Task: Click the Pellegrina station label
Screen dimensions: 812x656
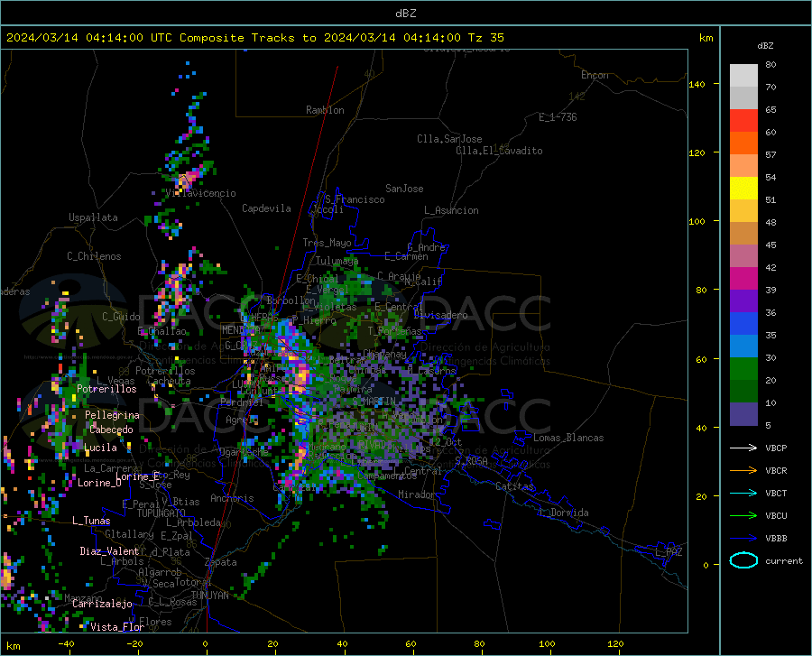Action: (x=112, y=415)
